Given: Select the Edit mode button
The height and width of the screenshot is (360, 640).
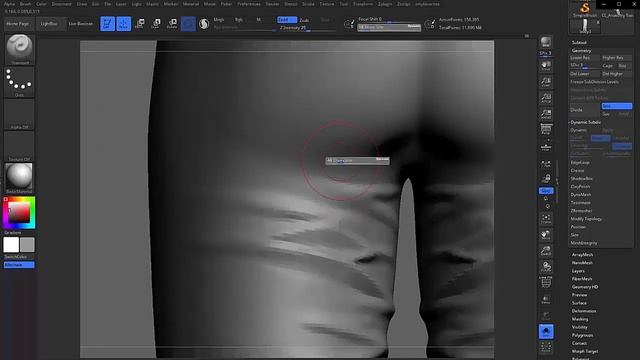Looking at the screenshot, I should coord(107,24).
